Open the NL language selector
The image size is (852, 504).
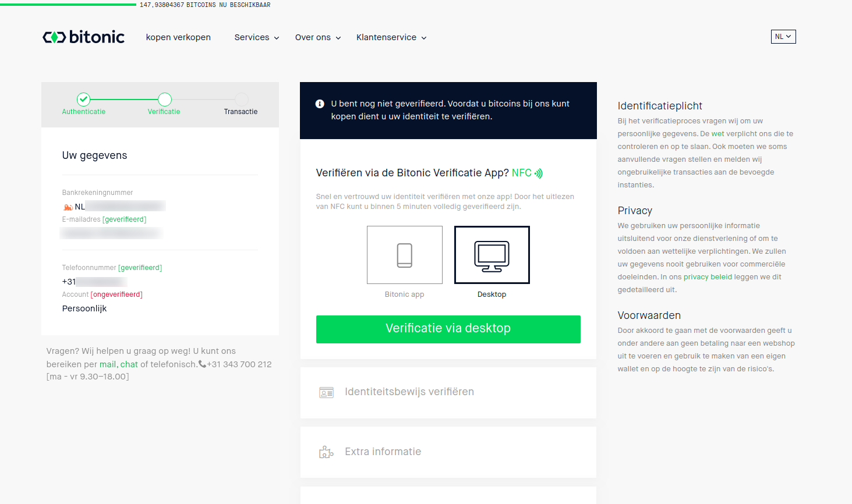783,37
